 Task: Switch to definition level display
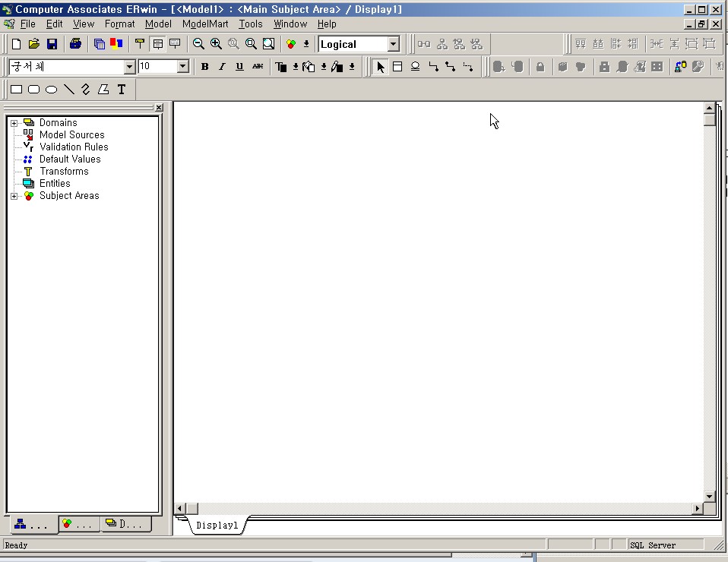pos(175,44)
